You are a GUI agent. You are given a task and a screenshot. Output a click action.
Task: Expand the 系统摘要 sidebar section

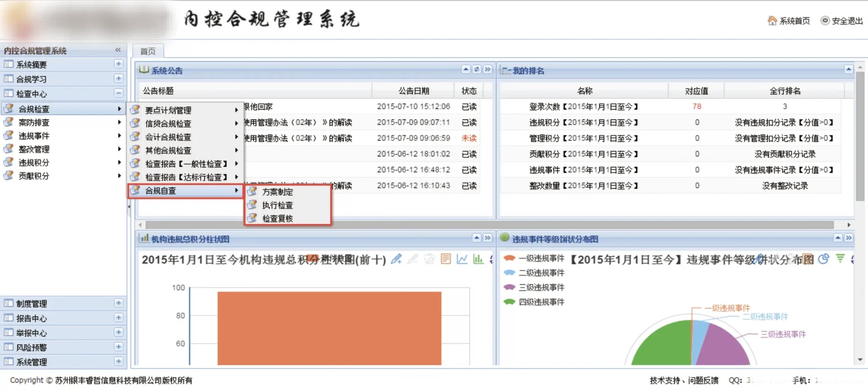pos(119,64)
